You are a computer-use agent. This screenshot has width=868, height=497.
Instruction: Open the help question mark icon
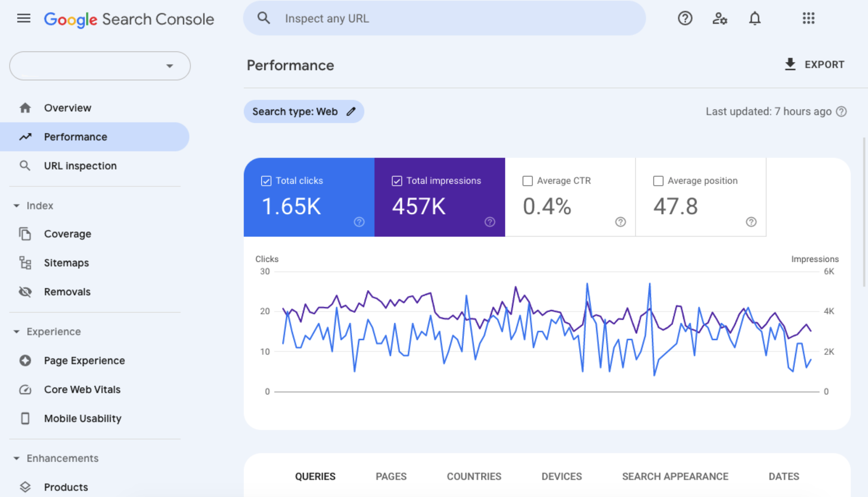(685, 18)
